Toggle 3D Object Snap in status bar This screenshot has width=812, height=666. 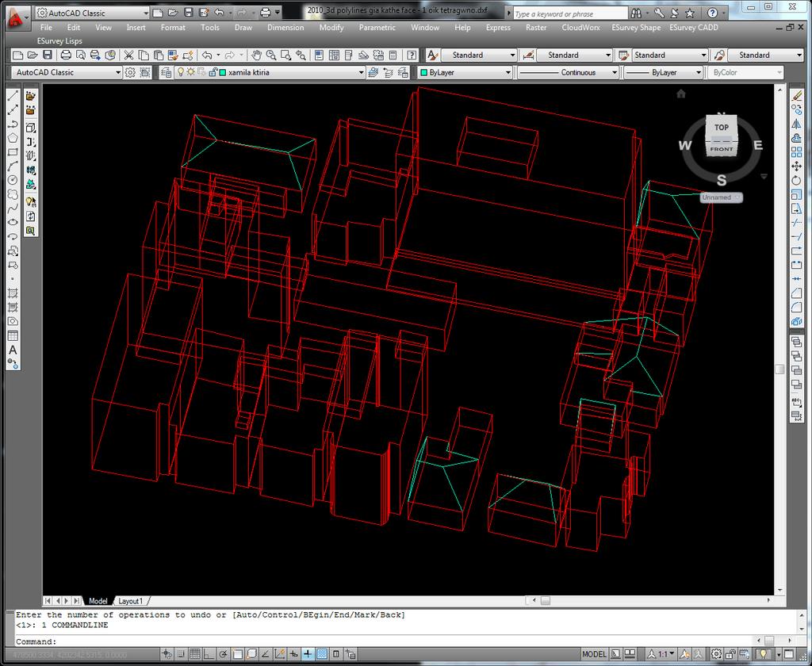coord(251,654)
